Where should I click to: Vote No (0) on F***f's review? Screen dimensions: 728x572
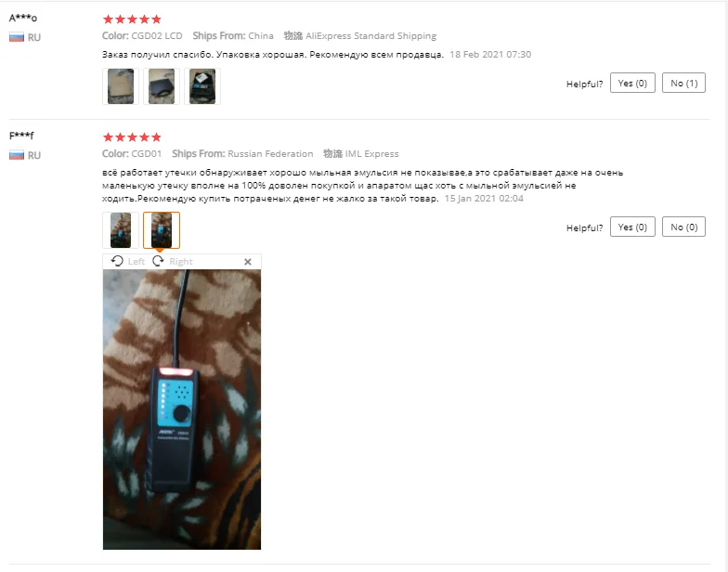(x=683, y=227)
